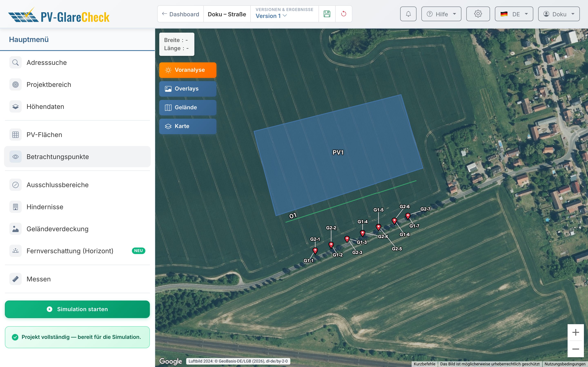The height and width of the screenshot is (367, 588).
Task: Open settings via the gear icon
Action: pyautogui.click(x=478, y=14)
